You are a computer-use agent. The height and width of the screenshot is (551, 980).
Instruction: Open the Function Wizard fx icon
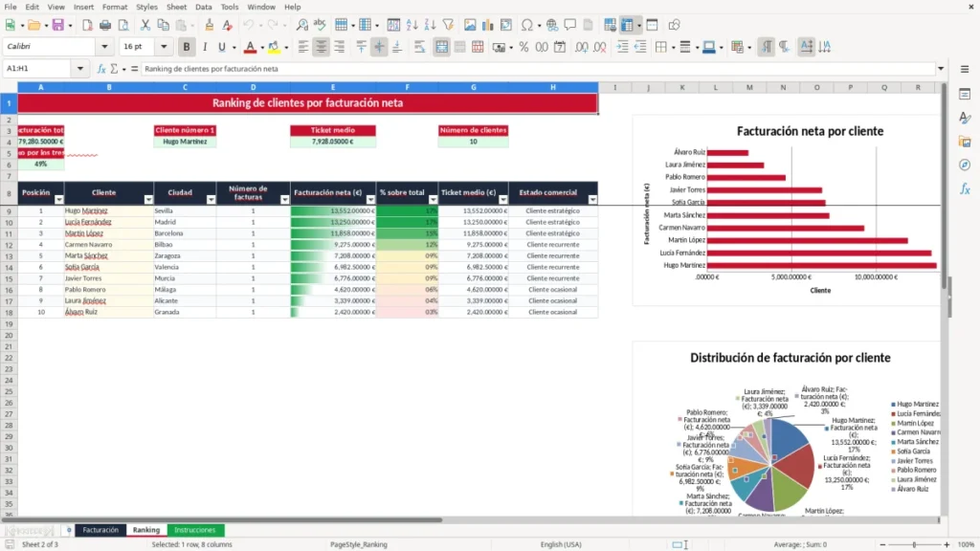click(x=101, y=69)
